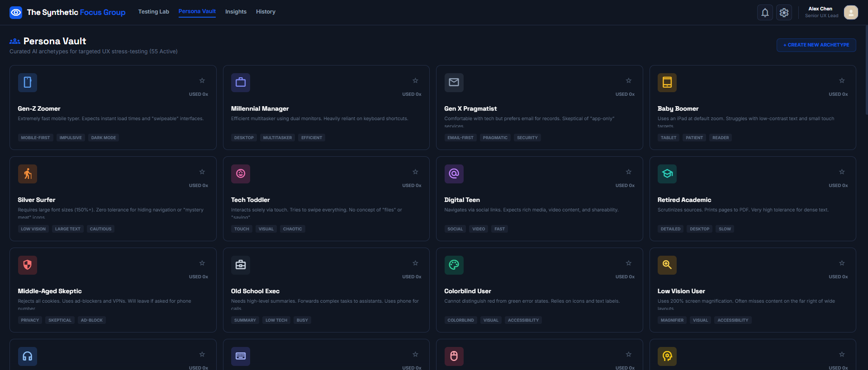The image size is (868, 370).
Task: Click the eye logo of Synthetic Focus Group
Action: (x=16, y=12)
